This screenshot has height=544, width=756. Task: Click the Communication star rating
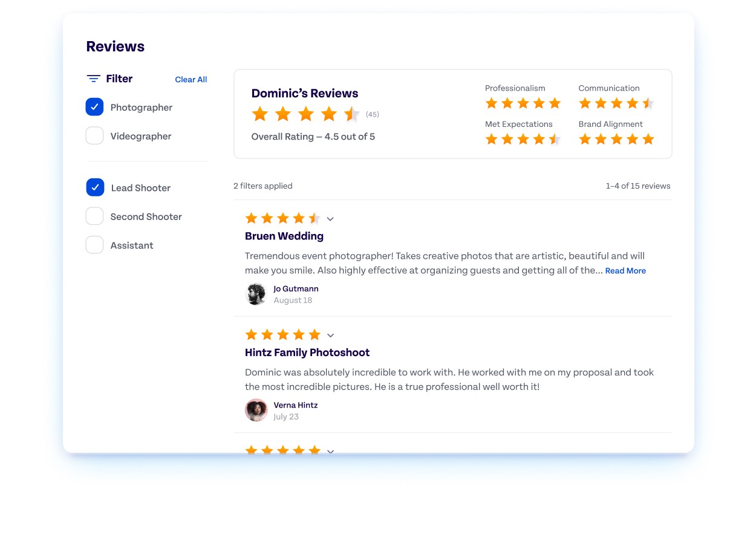616,103
